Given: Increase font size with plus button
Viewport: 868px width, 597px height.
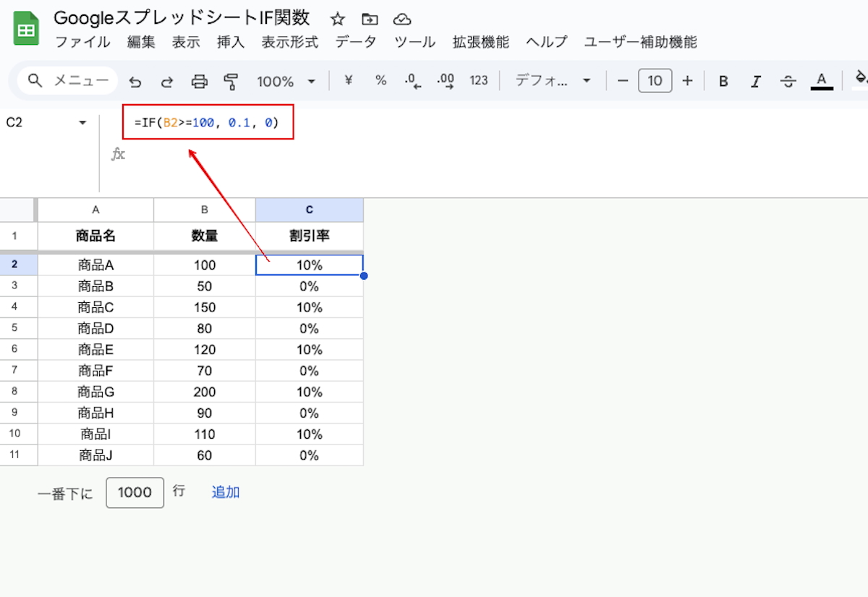Looking at the screenshot, I should [687, 80].
